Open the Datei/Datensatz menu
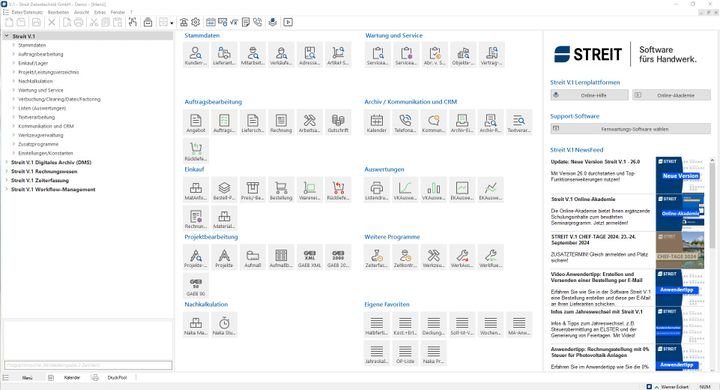 coord(27,12)
